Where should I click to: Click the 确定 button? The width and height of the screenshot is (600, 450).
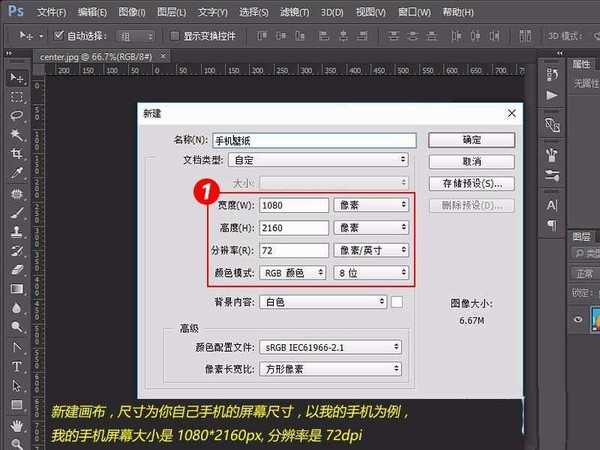[x=471, y=140]
